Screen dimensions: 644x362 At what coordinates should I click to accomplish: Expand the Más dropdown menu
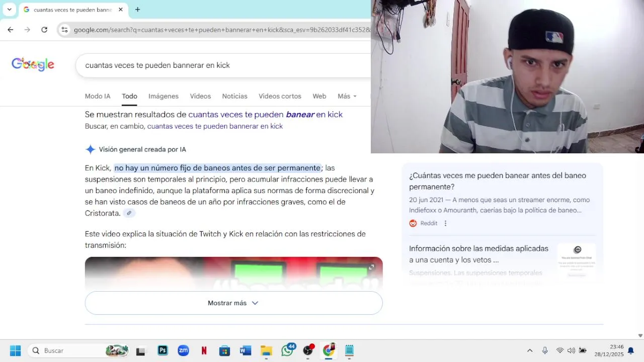(347, 96)
